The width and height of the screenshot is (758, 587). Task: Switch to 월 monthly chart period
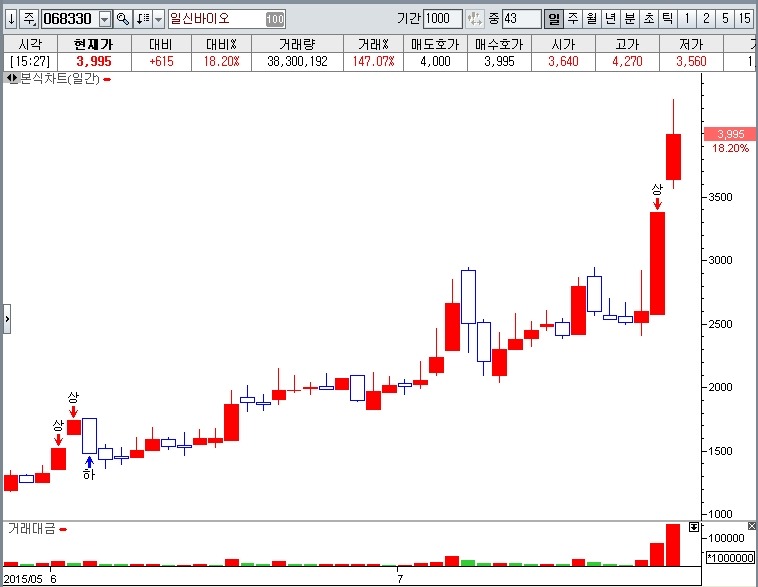592,19
